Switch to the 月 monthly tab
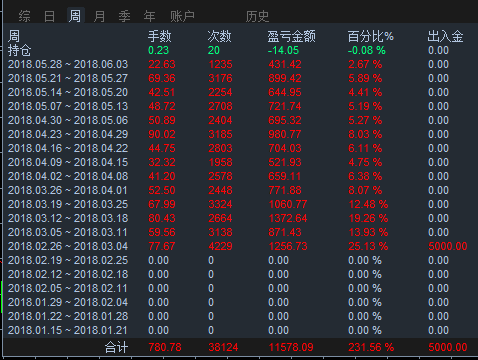This screenshot has height=360, width=478. click(99, 16)
